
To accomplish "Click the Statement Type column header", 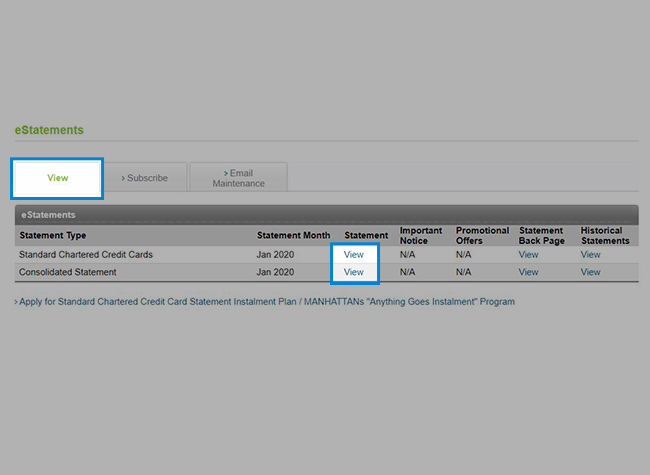I will click(53, 235).
